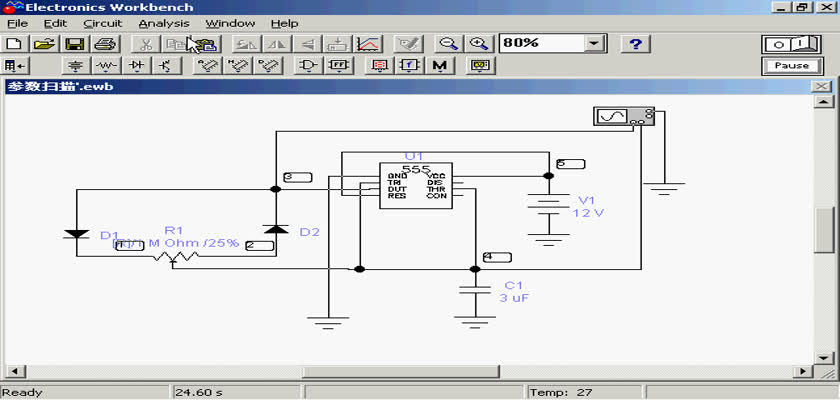The width and height of the screenshot is (840, 400).
Task: Click the 80% zoom field
Action: tap(541, 43)
